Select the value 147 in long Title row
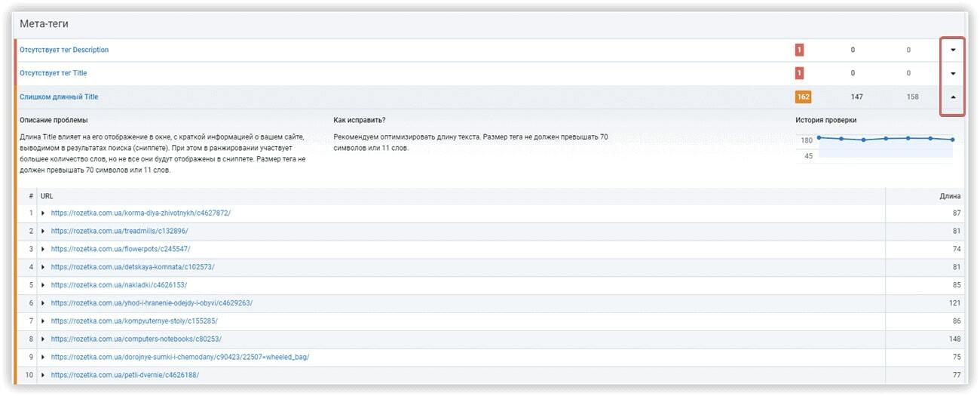 856,97
